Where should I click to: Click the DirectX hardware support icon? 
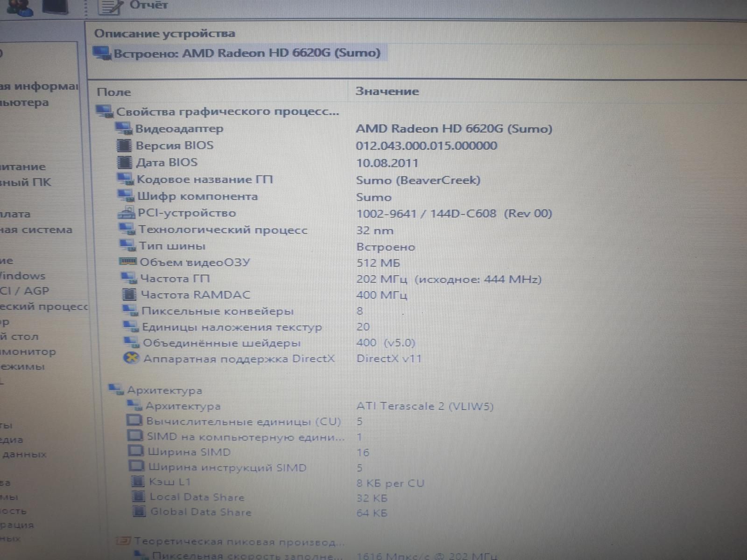132,358
